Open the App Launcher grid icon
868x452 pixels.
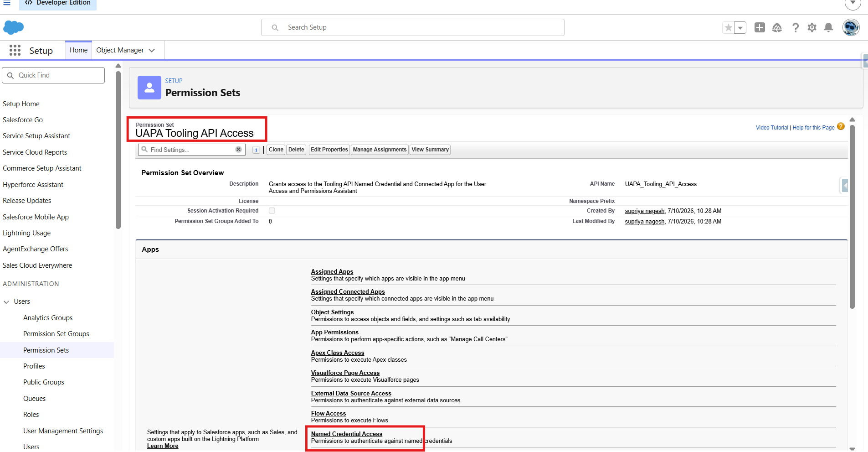click(x=15, y=50)
